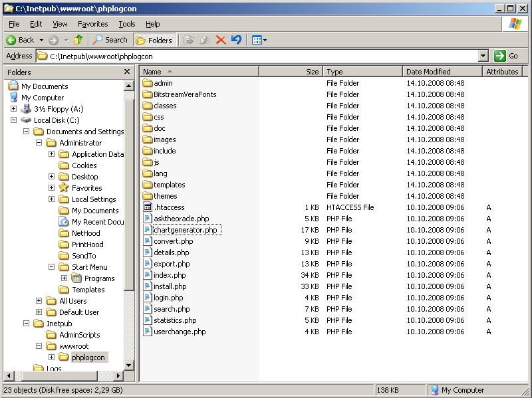
Task: Open the Forward history dropdown arrow
Action: pos(66,41)
